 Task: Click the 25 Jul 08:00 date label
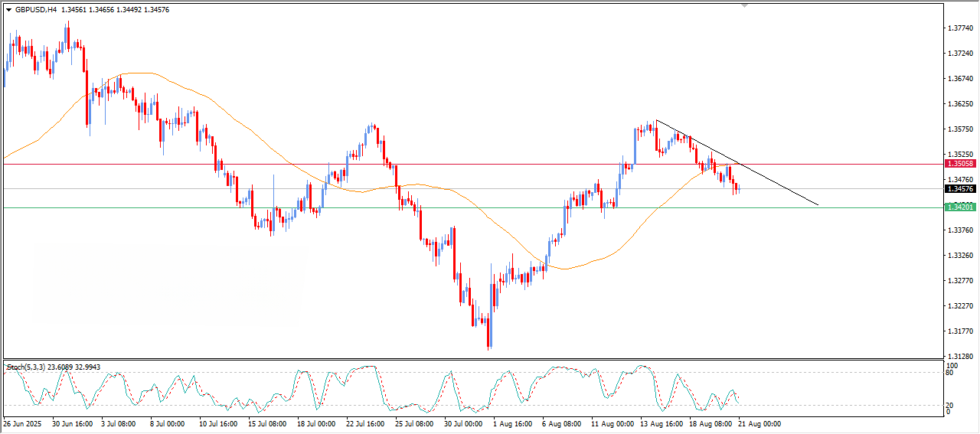pos(415,423)
